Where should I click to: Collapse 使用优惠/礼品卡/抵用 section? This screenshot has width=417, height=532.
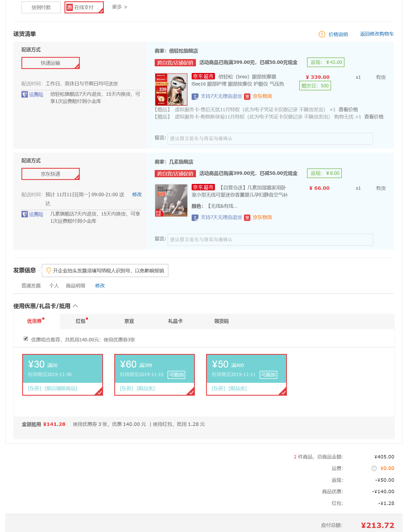pos(75,306)
